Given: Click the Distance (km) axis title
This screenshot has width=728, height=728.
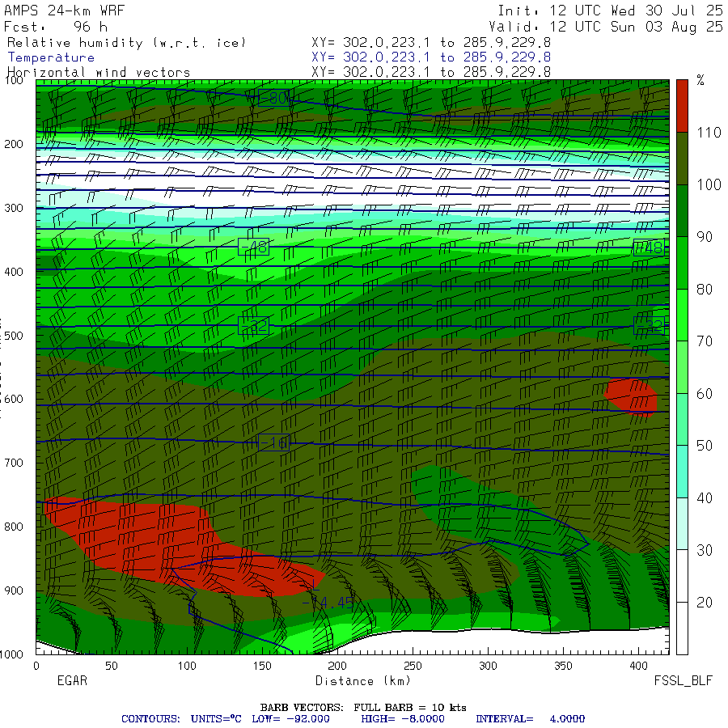Looking at the screenshot, I should [363, 681].
